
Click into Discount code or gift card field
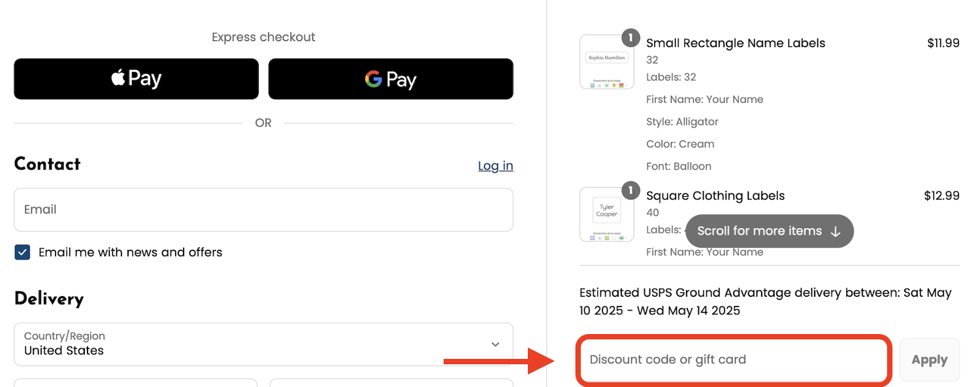[733, 360]
